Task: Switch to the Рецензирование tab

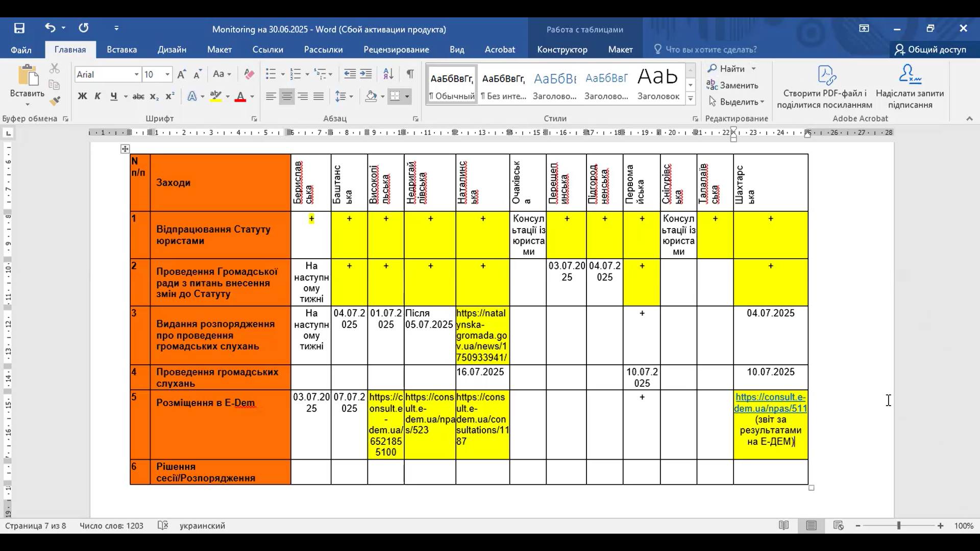Action: pos(396,49)
